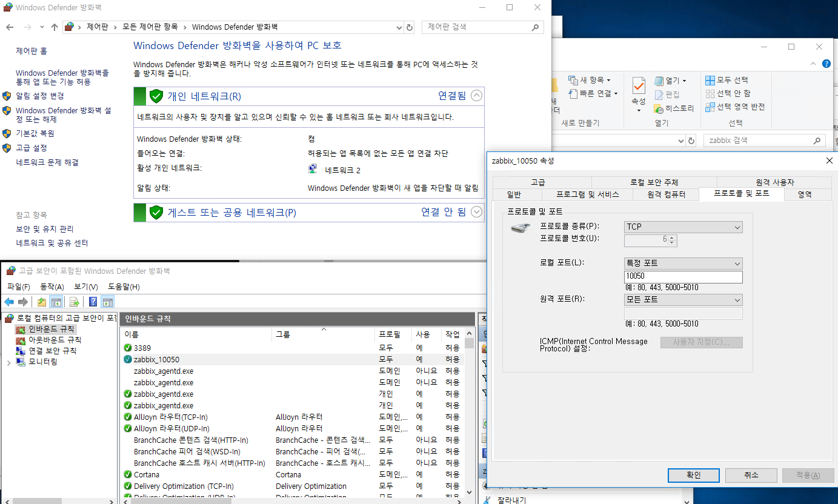Click the 기본값 복원 link
Screen dimensions: 838x504
(x=35, y=133)
